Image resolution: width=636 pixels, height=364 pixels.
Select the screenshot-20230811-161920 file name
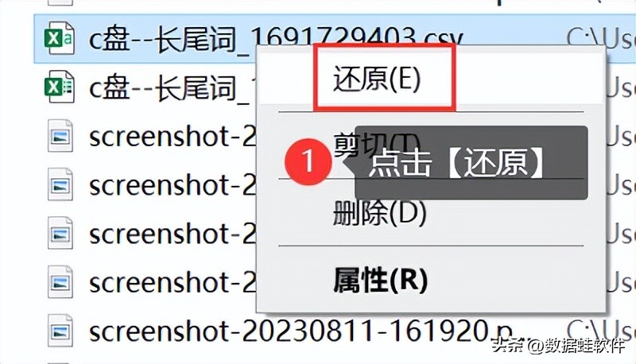pos(300,331)
